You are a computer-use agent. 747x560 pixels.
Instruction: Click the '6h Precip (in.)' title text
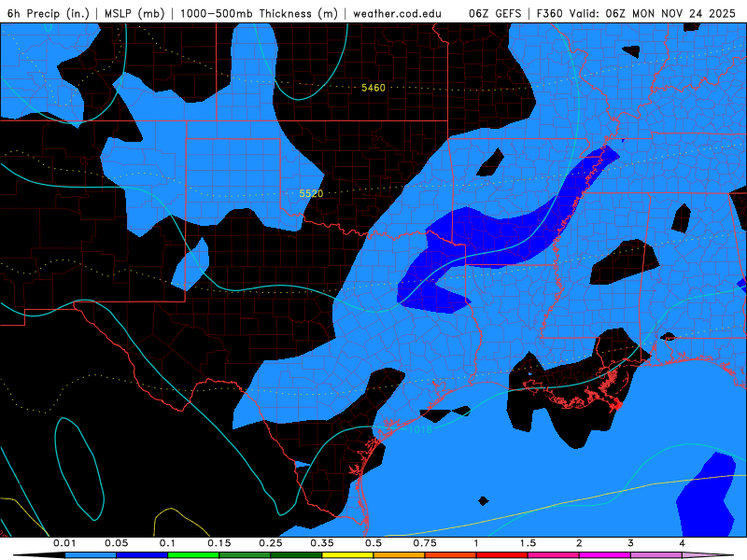[49, 13]
